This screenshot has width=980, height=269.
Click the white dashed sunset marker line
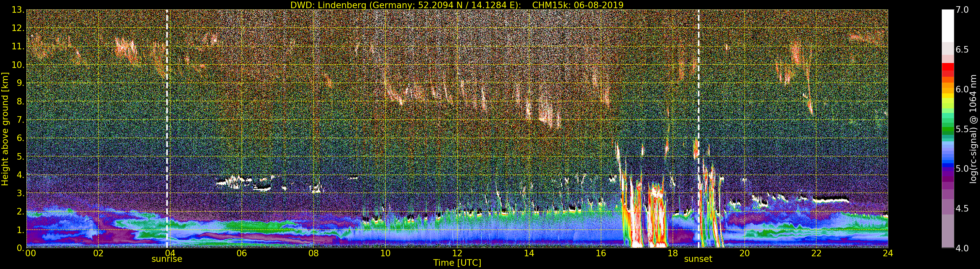(699, 129)
